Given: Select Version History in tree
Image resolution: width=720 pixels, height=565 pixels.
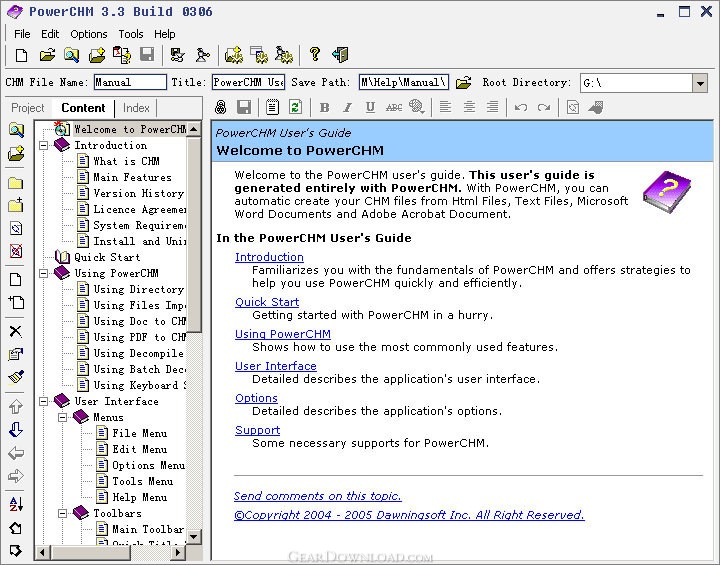Looking at the screenshot, I should [138, 193].
